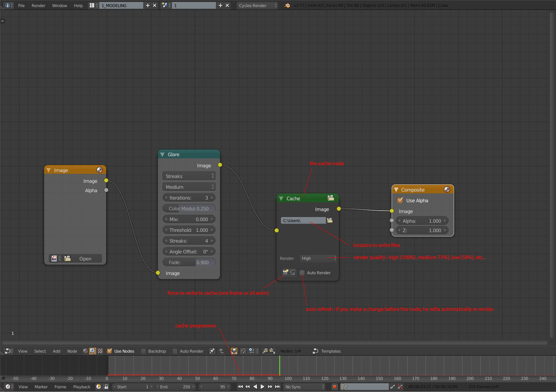Click the lock time to other windows icon
Screen dimensions: 556x392
106,387
